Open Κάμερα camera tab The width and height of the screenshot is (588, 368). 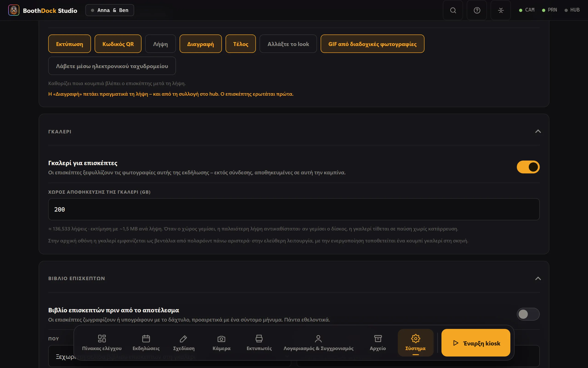221,343
